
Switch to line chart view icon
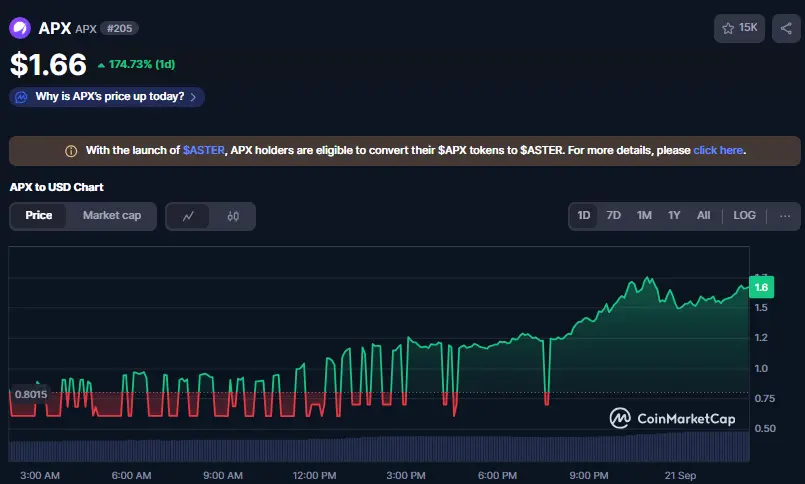pos(188,216)
